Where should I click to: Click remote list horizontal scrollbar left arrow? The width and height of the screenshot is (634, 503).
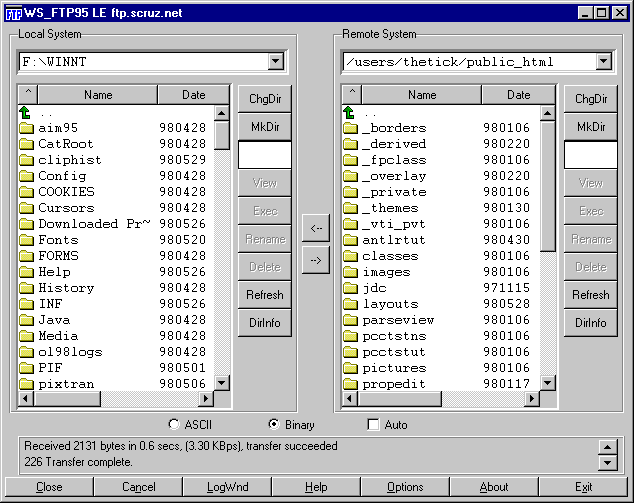pos(350,399)
